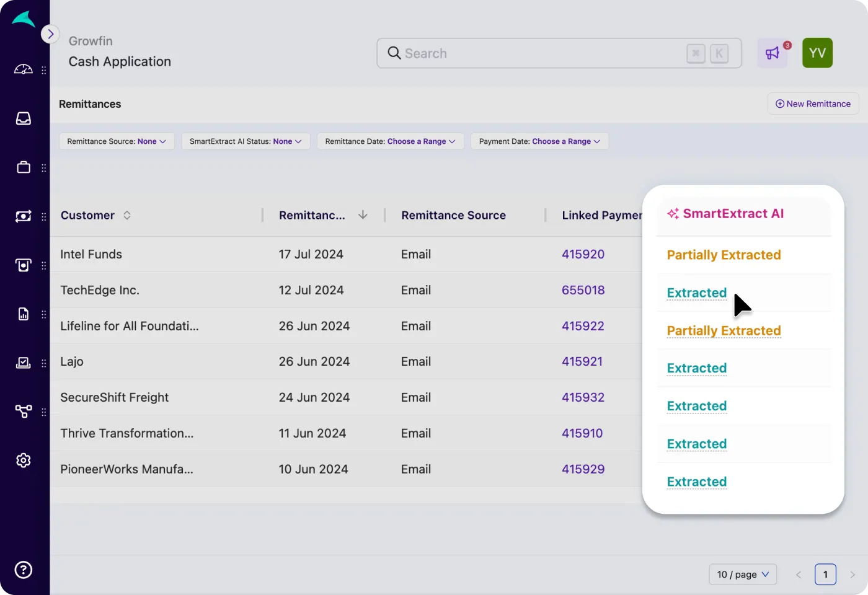868x595 pixels.
Task: Click the drag handle beside briefcase icon
Action: (x=44, y=168)
